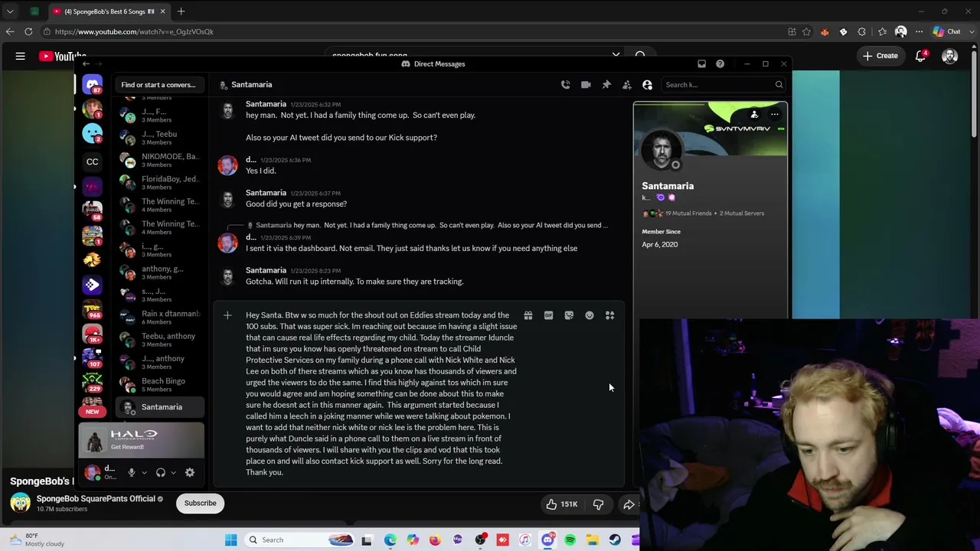
Task: Click Find or start a conversation
Action: click(158, 85)
